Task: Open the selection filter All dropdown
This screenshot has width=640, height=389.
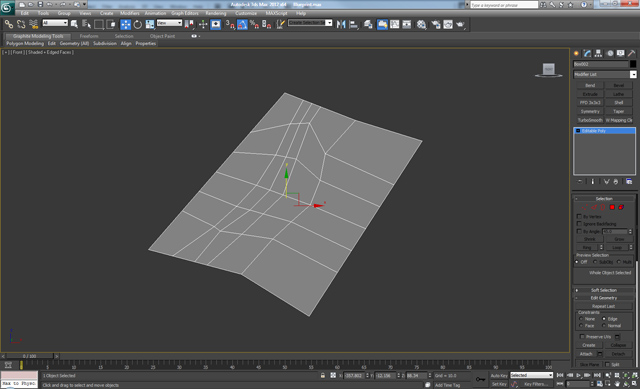Action: click(55, 23)
